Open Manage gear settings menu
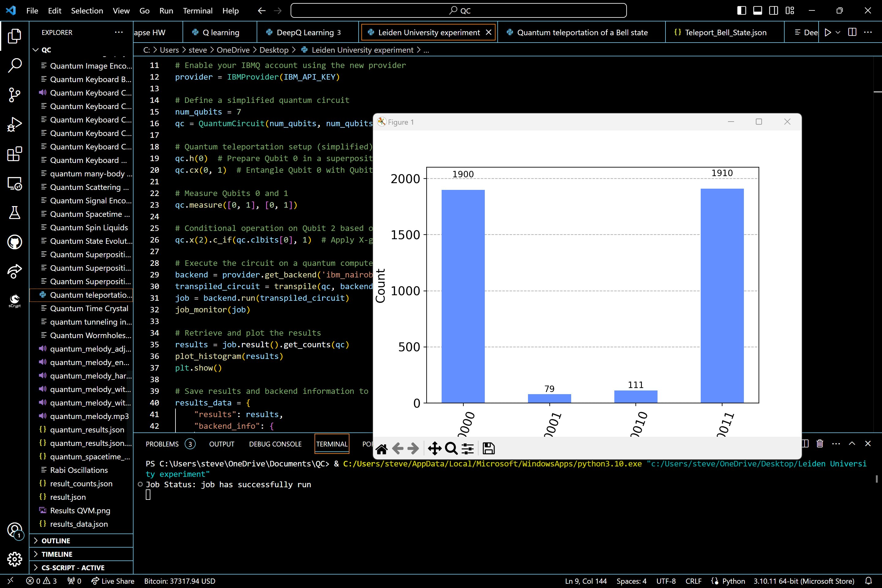882x588 pixels. (15, 559)
